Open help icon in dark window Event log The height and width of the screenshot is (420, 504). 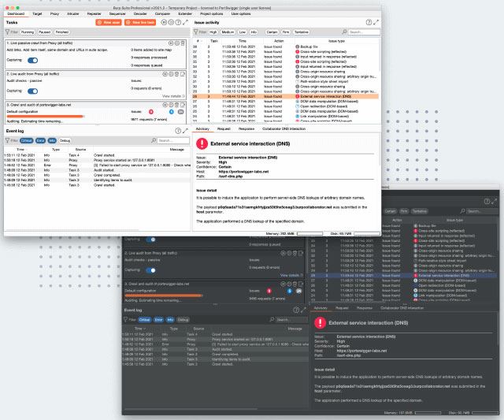point(296,310)
